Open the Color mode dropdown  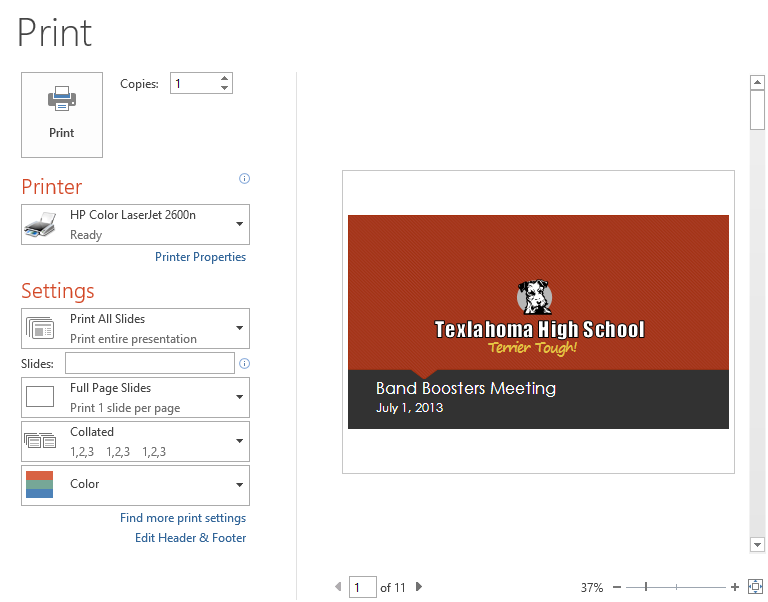click(x=135, y=485)
